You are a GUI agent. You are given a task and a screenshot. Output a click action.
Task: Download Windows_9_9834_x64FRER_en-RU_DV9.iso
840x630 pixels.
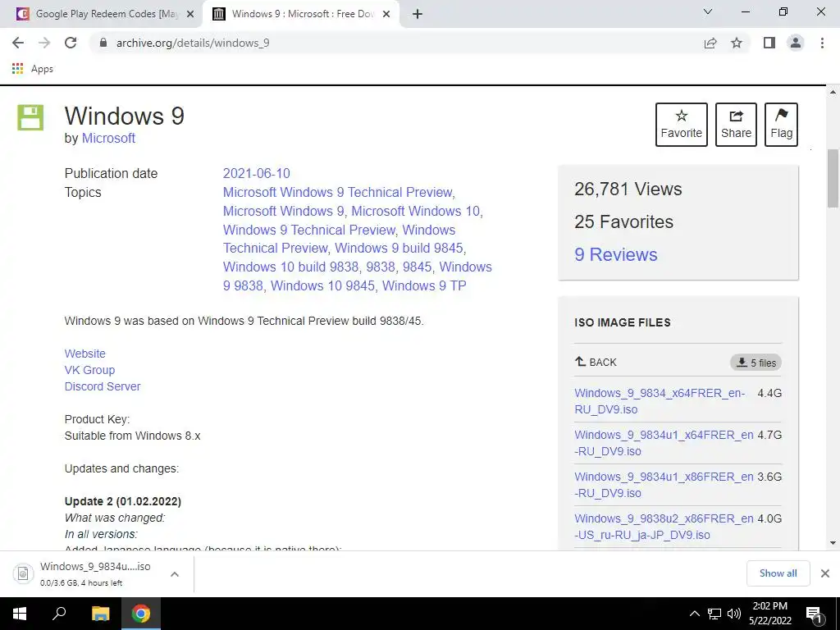[660, 401]
